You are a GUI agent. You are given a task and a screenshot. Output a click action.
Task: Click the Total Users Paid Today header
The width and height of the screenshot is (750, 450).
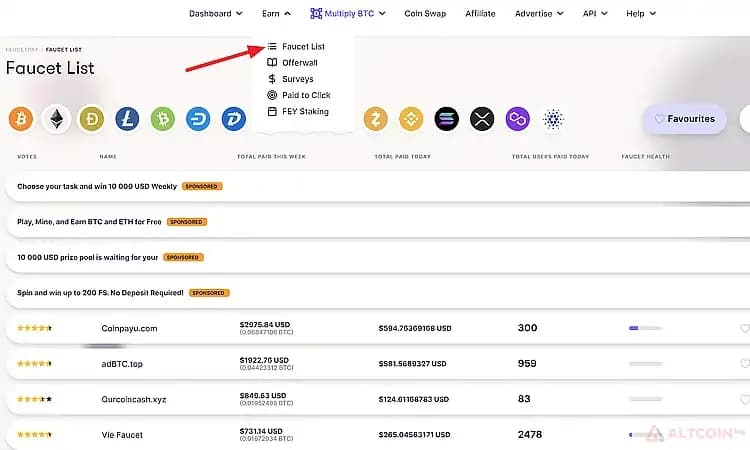pos(551,156)
